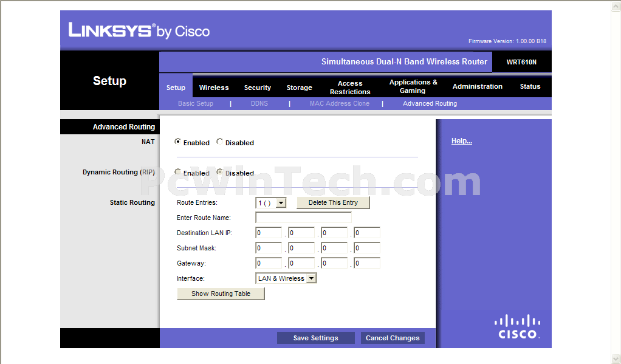Open the Route Entries dropdown
Screen dimensions: 621x364
(270, 203)
